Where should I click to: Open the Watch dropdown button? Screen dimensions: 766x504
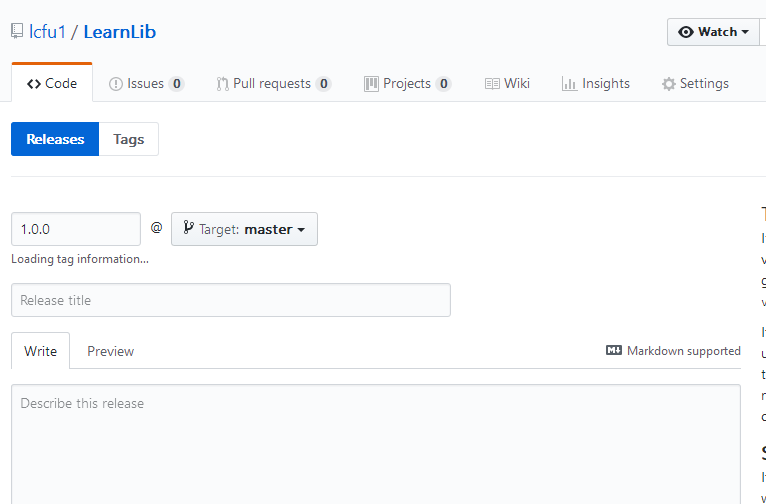click(713, 32)
